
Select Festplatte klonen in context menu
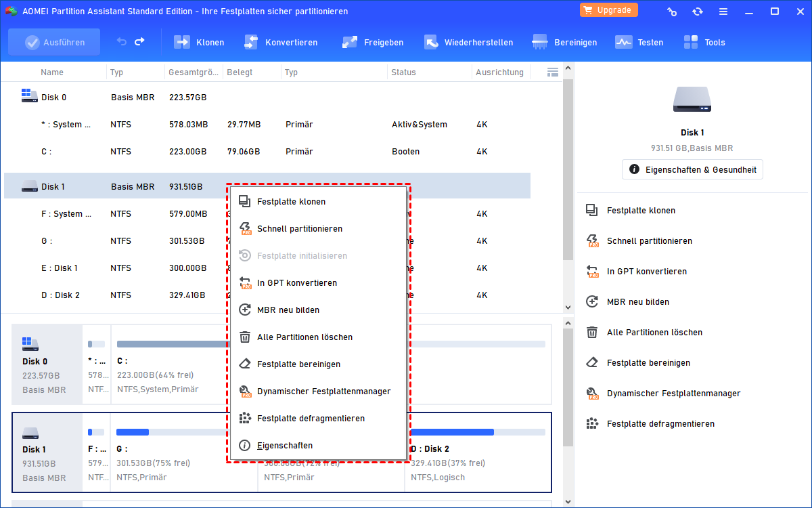pyautogui.click(x=319, y=202)
